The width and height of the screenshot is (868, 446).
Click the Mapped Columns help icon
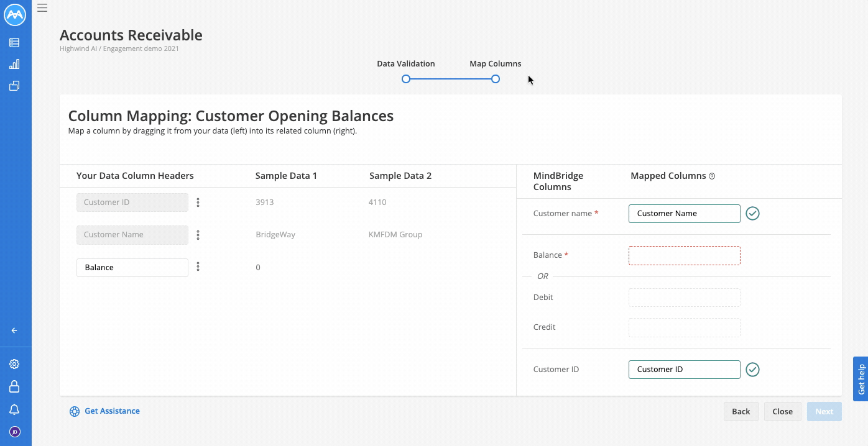(712, 176)
